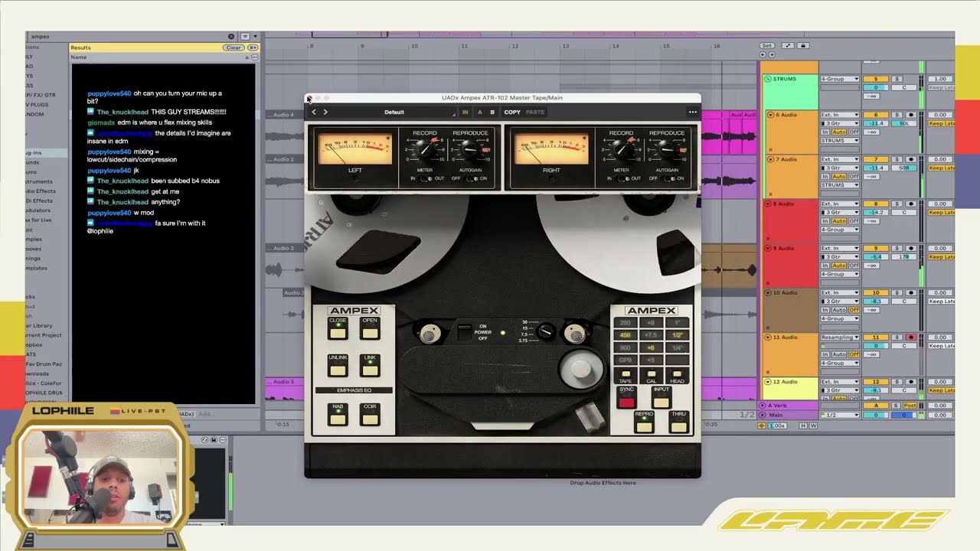Click the lock envelopes icon in Ableton
This screenshot has width=980, height=551.
click(x=803, y=46)
